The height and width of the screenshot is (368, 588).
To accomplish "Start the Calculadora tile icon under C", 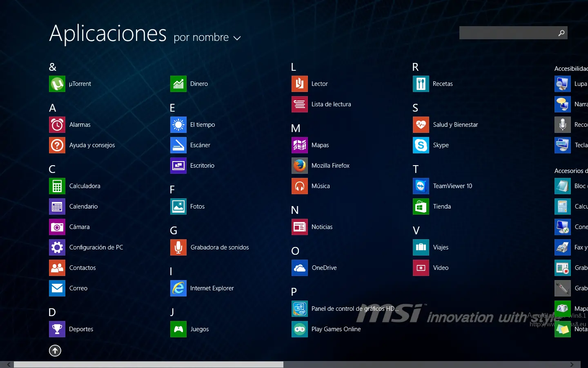I will click(57, 186).
